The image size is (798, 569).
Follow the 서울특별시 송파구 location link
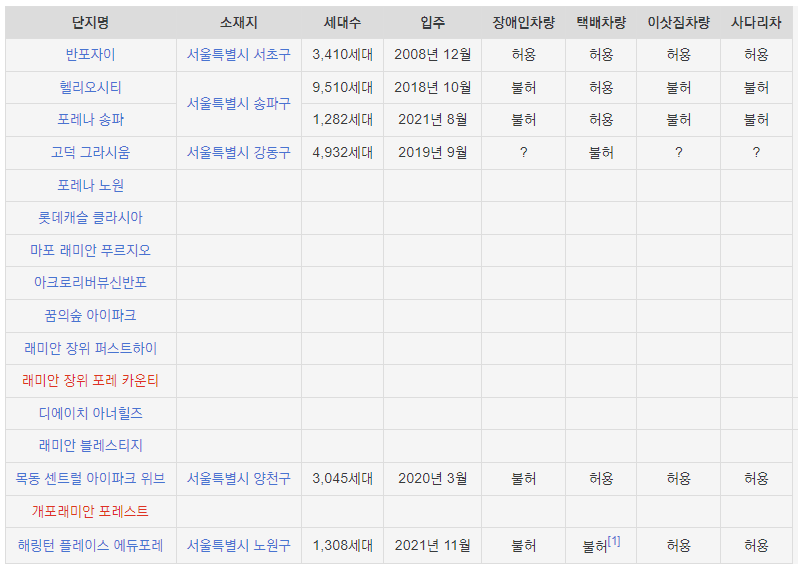point(239,104)
